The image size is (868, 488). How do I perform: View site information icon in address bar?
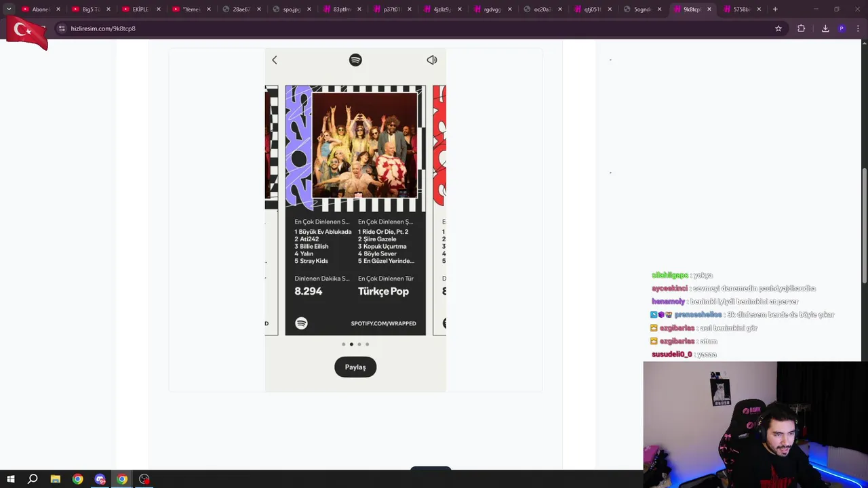(62, 28)
